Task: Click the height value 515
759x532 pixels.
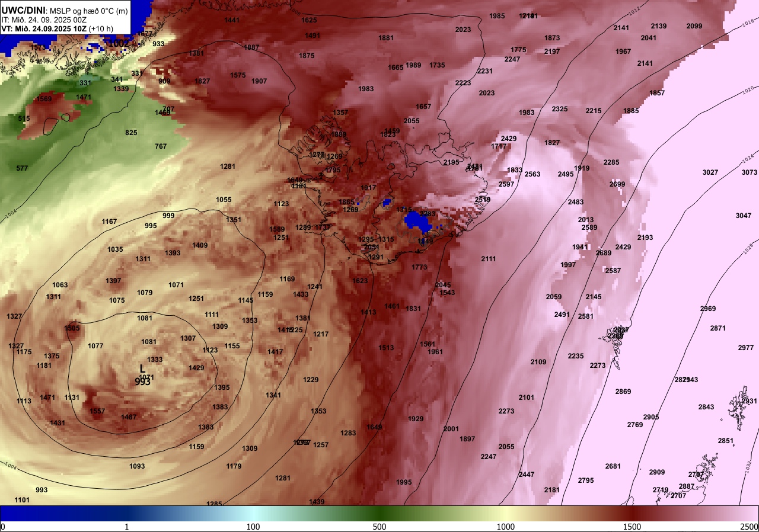Action: point(24,119)
